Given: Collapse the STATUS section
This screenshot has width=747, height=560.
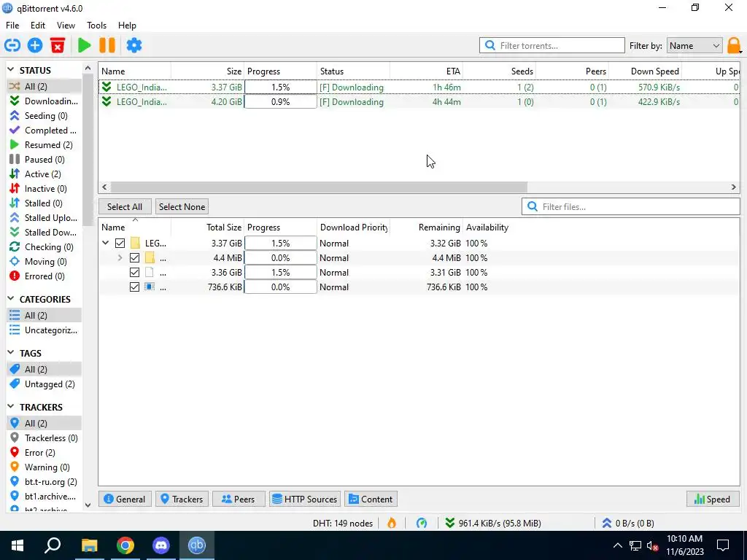Looking at the screenshot, I should click(11, 70).
